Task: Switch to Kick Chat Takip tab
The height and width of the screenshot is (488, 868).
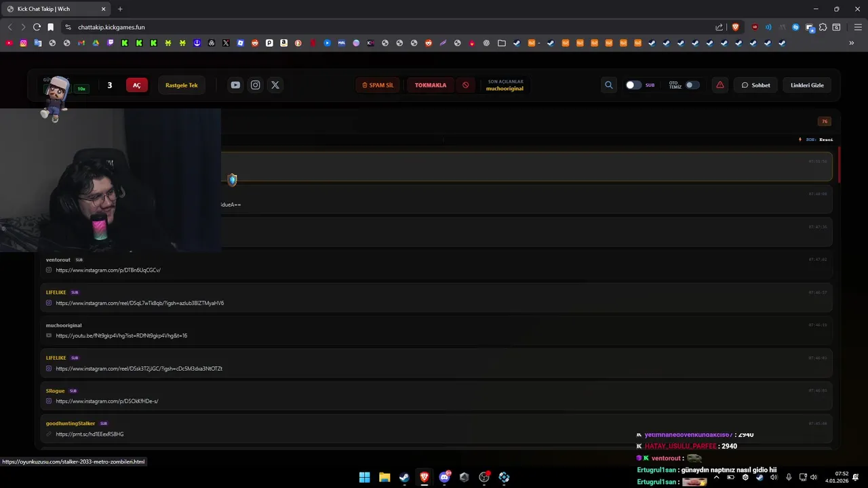Action: (x=56, y=9)
